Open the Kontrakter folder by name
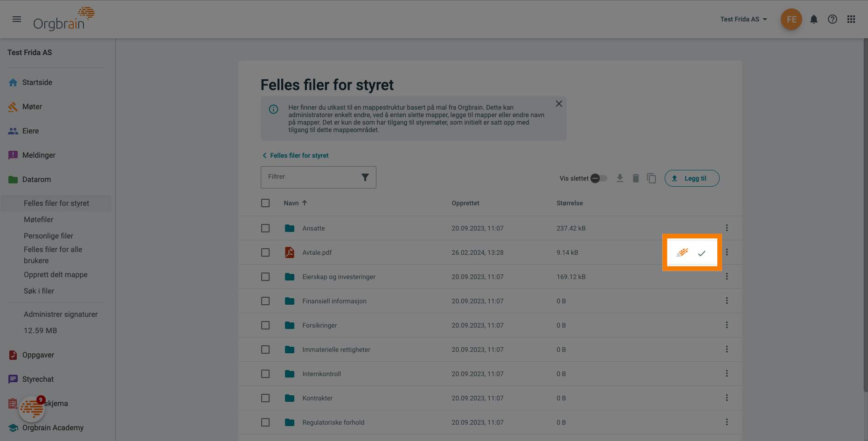The image size is (868, 441). [x=318, y=398]
